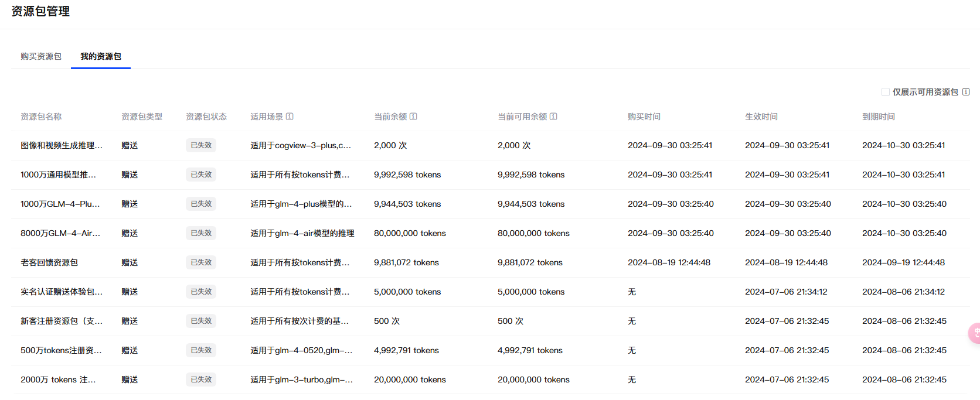Click 已失效 badge in 图像和视频生成推理 row
The height and width of the screenshot is (400, 980).
coord(201,145)
